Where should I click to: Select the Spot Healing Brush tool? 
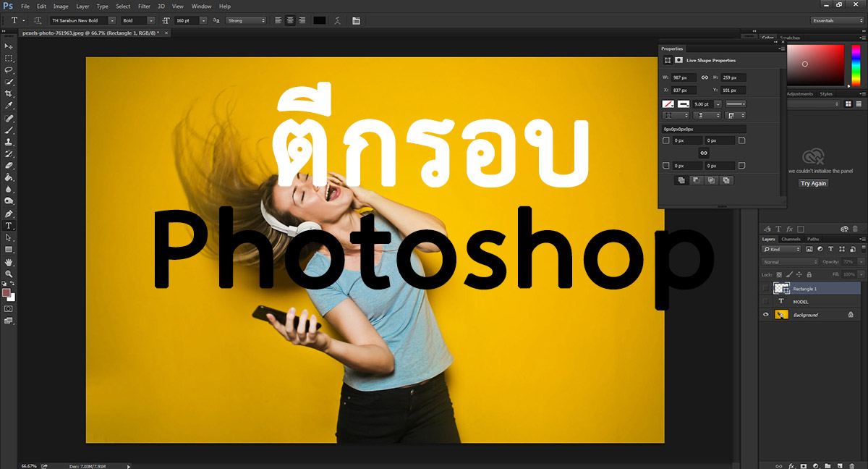point(9,118)
